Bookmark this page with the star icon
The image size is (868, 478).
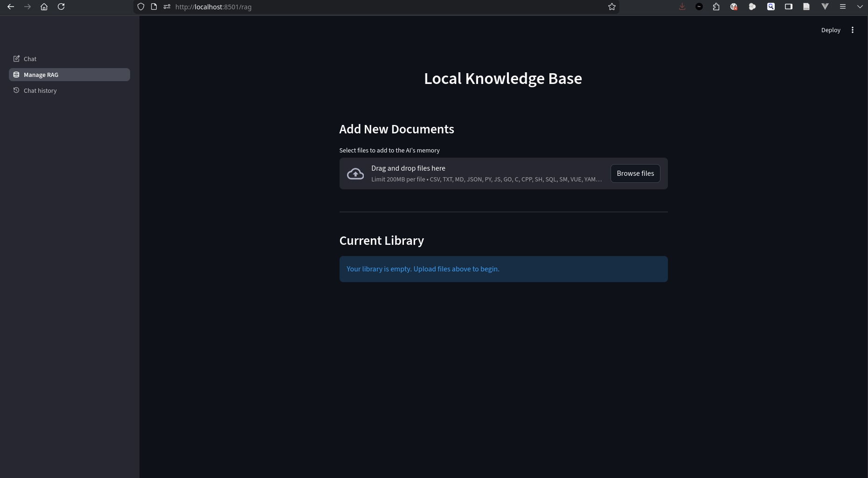point(611,7)
